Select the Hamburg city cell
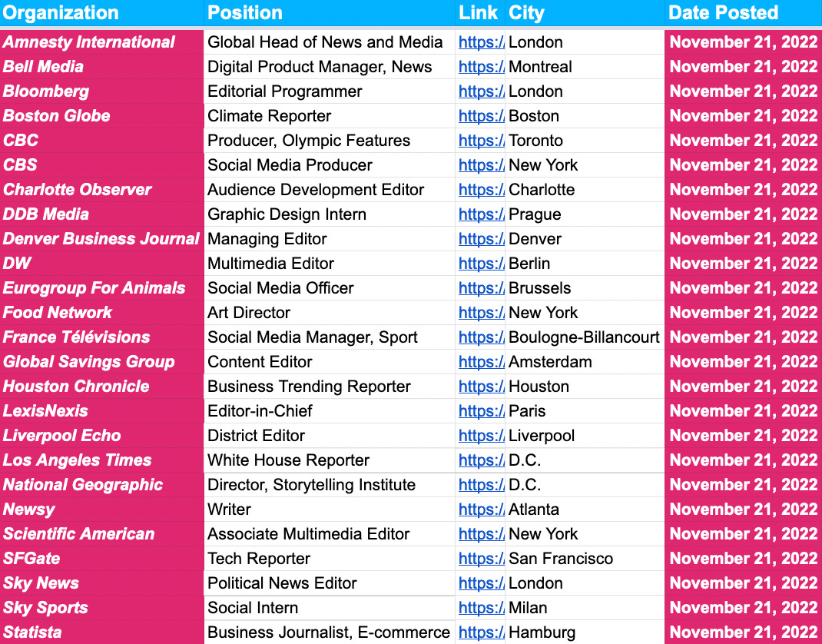The height and width of the screenshot is (644, 822). pos(585,632)
